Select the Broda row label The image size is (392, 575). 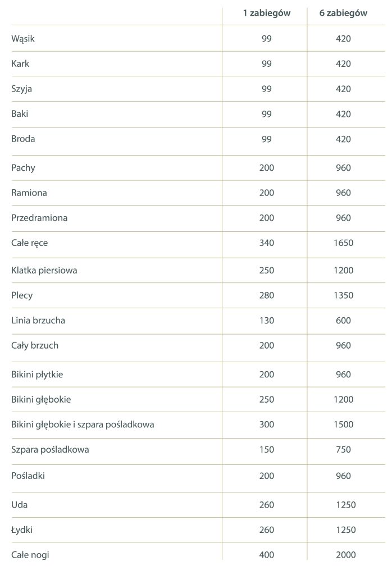(23, 139)
